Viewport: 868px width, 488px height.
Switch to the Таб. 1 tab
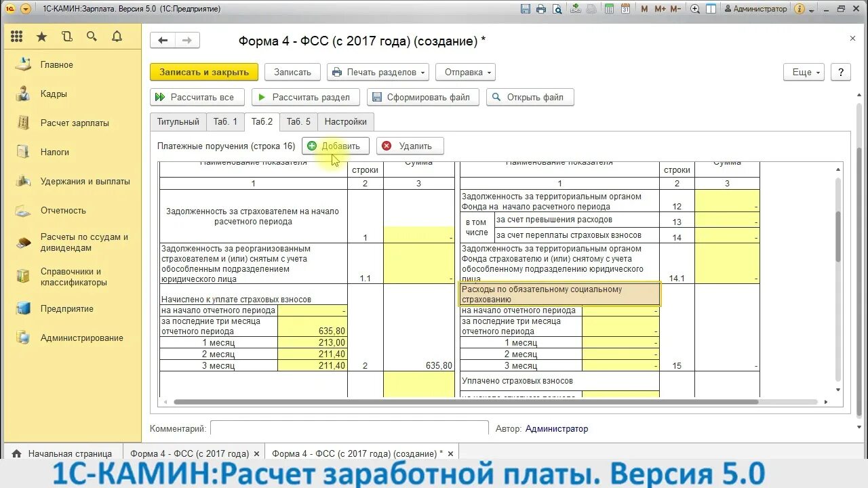coord(225,122)
